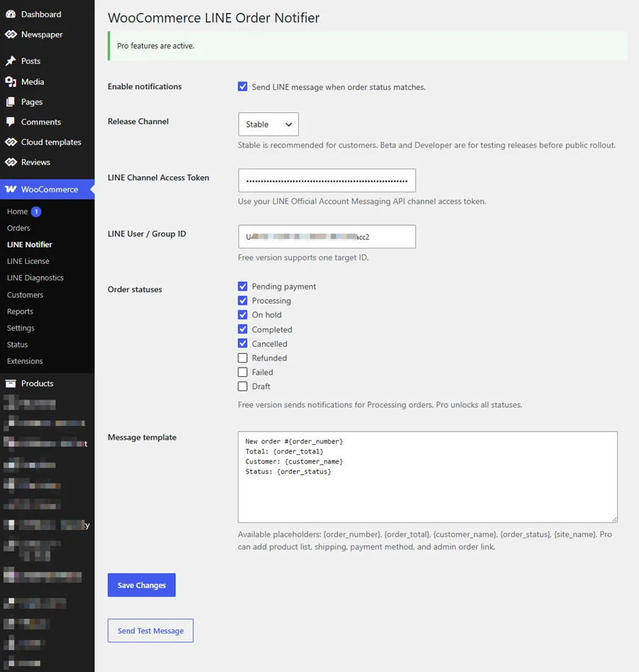Click the Cloud templates icon
The width and height of the screenshot is (639, 672).
pos(11,142)
